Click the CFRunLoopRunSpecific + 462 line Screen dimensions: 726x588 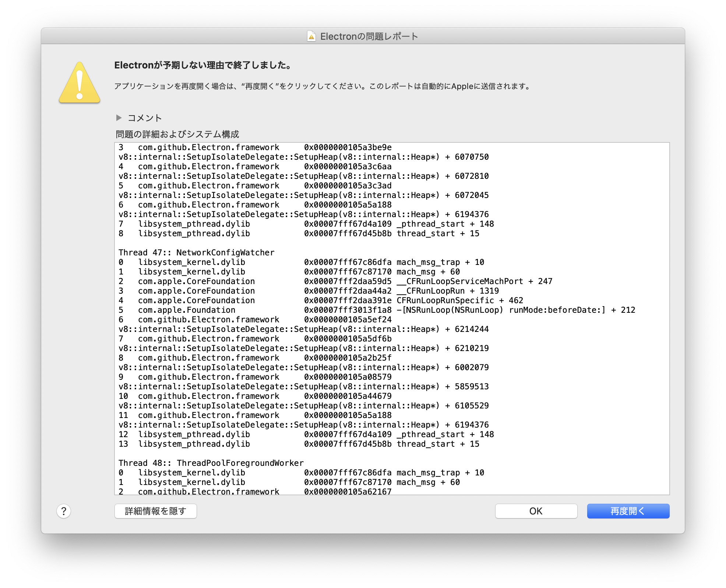tap(321, 300)
